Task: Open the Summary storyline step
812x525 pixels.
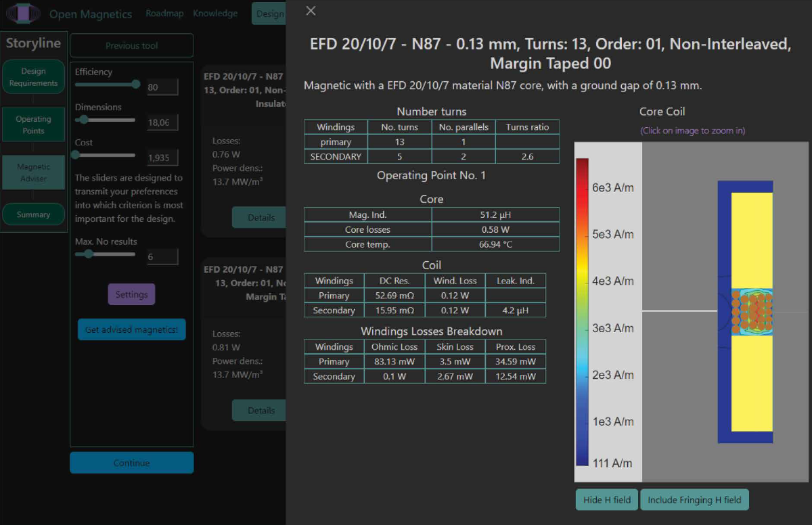Action: point(33,214)
